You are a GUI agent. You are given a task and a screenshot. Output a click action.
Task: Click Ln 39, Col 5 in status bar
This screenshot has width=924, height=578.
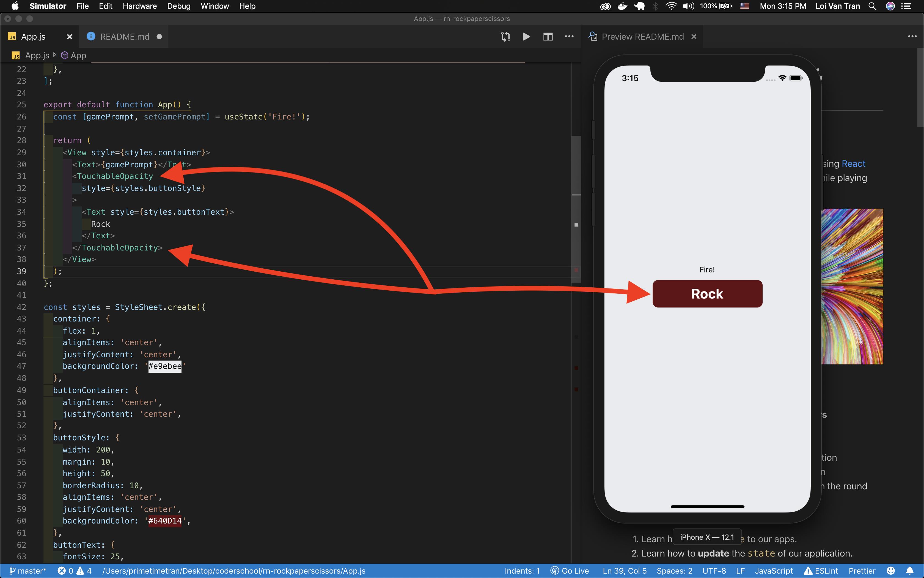coord(625,571)
